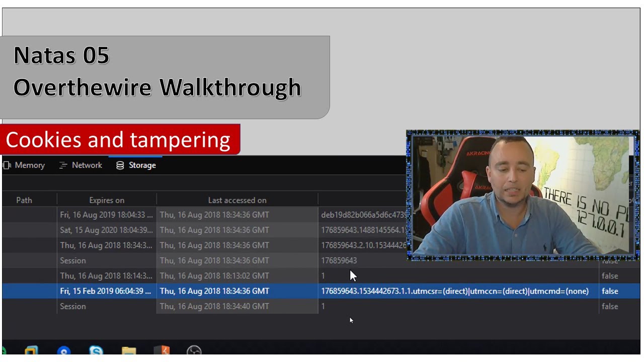Click value 1 in last Session row
This screenshot has width=644, height=362.
[x=323, y=306]
